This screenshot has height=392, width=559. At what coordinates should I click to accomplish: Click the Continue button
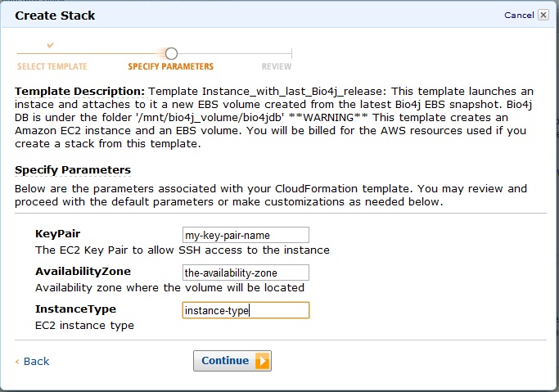[232, 361]
